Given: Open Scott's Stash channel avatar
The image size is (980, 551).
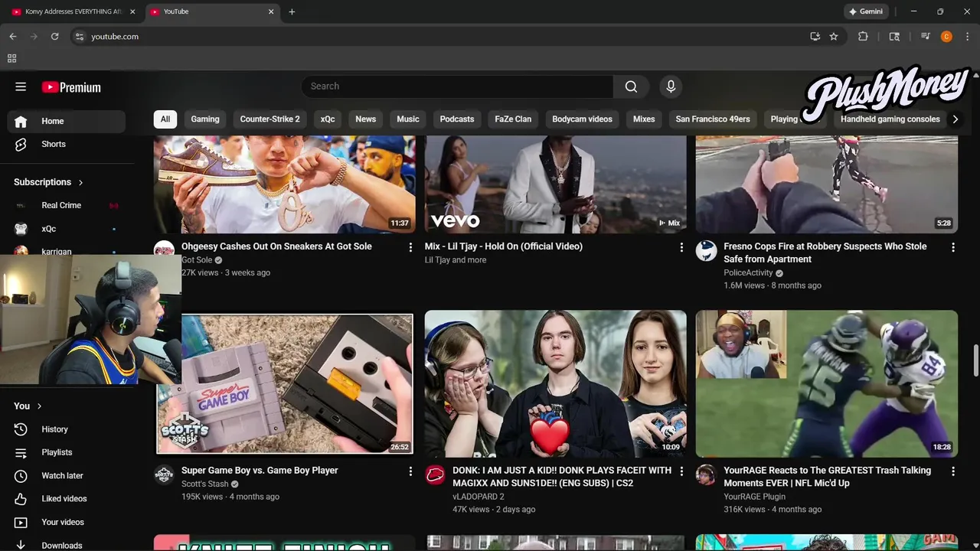Looking at the screenshot, I should [x=164, y=475].
